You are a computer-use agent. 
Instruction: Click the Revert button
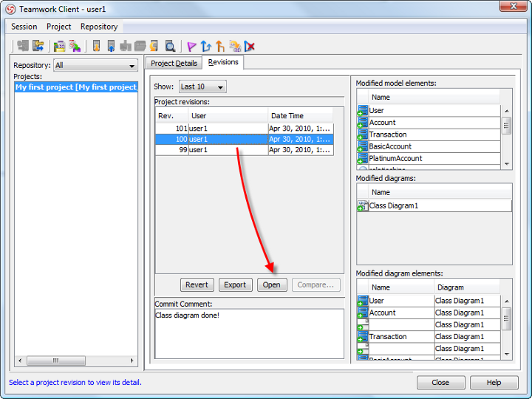pos(197,284)
